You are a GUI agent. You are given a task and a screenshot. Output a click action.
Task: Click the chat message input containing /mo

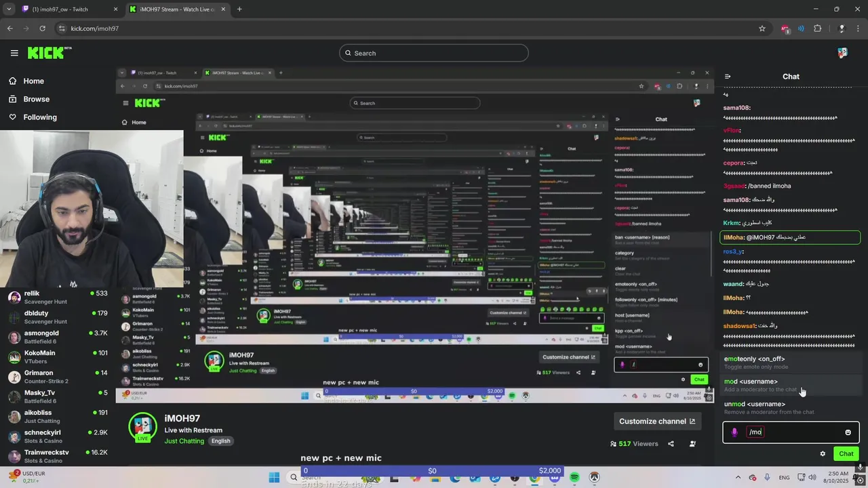coord(791,432)
